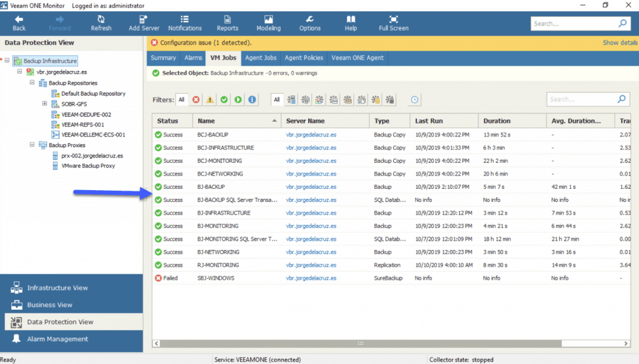Click the Failed status icon for SBJ-WINDOWS
This screenshot has height=364, width=639.
pyautogui.click(x=158, y=278)
